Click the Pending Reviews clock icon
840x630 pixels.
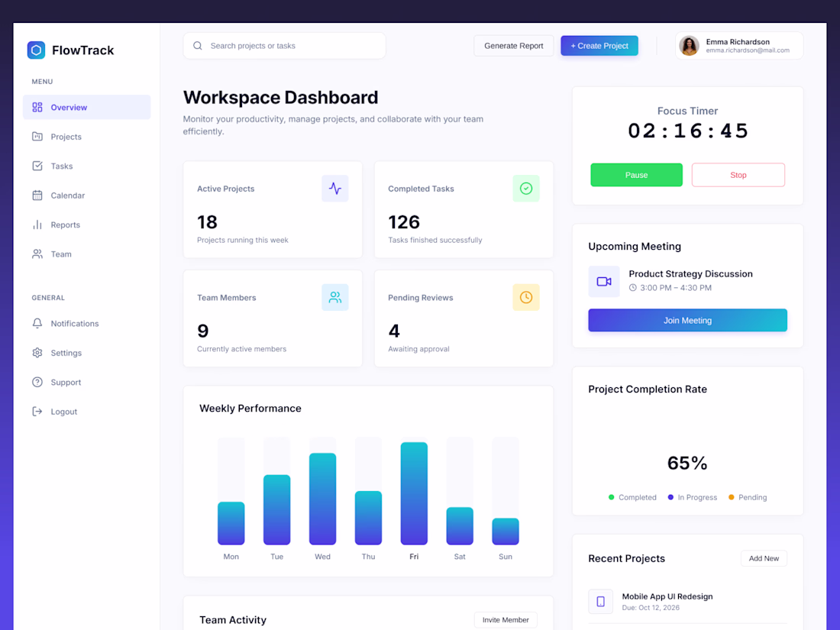526,297
